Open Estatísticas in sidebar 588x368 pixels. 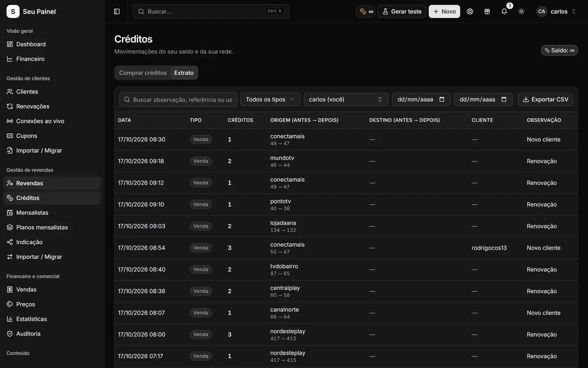coord(52,319)
